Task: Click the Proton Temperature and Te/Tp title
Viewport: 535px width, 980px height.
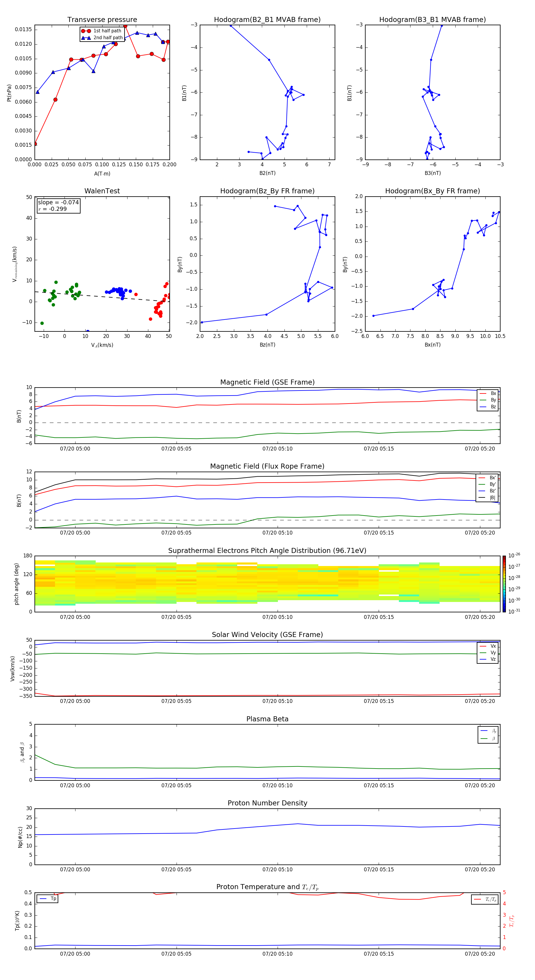Action: click(267, 887)
